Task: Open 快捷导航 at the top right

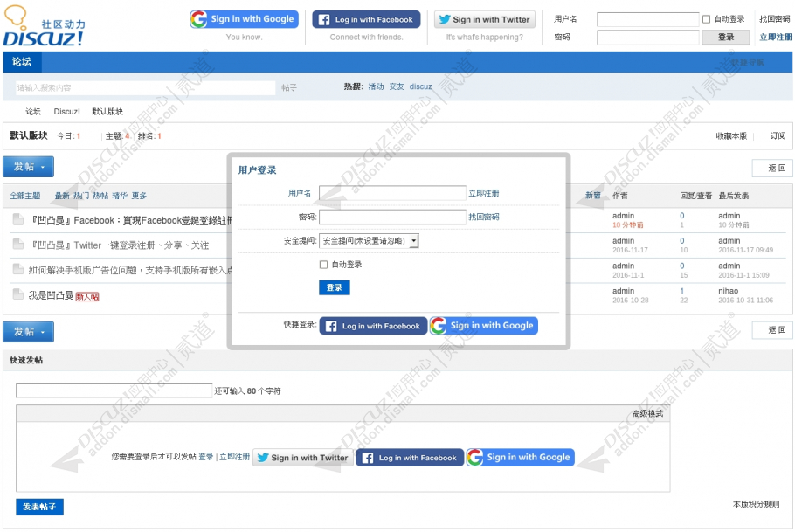Action: tap(747, 62)
